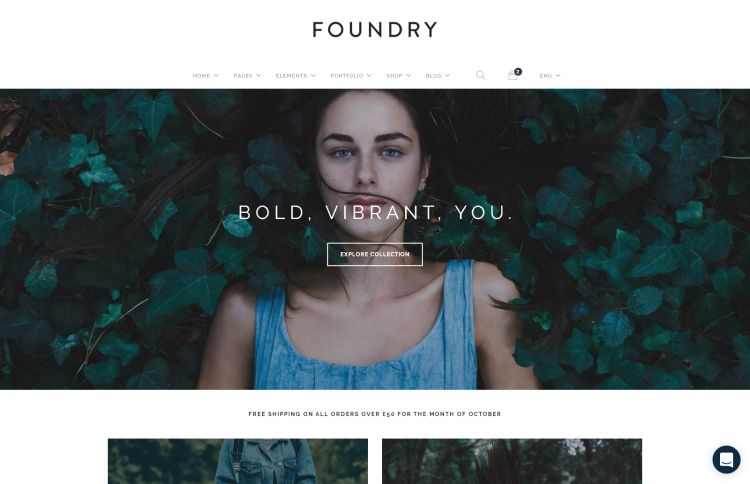This screenshot has height=484, width=750.
Task: Expand the Pages dropdown arrow
Action: click(x=258, y=76)
